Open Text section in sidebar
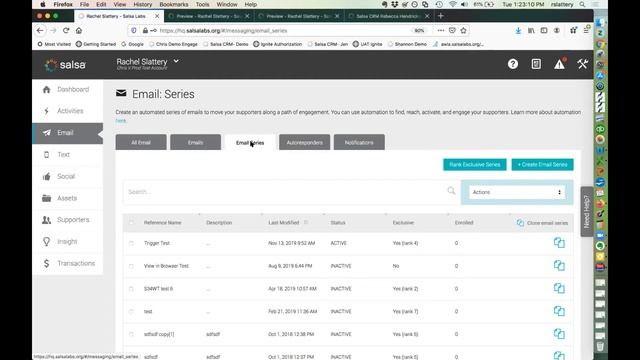 (68, 155)
